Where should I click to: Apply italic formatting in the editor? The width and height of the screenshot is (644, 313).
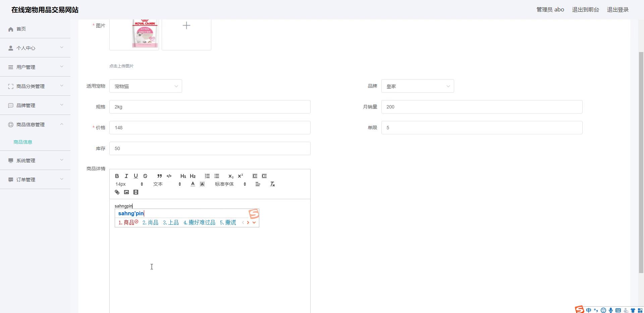(126, 176)
